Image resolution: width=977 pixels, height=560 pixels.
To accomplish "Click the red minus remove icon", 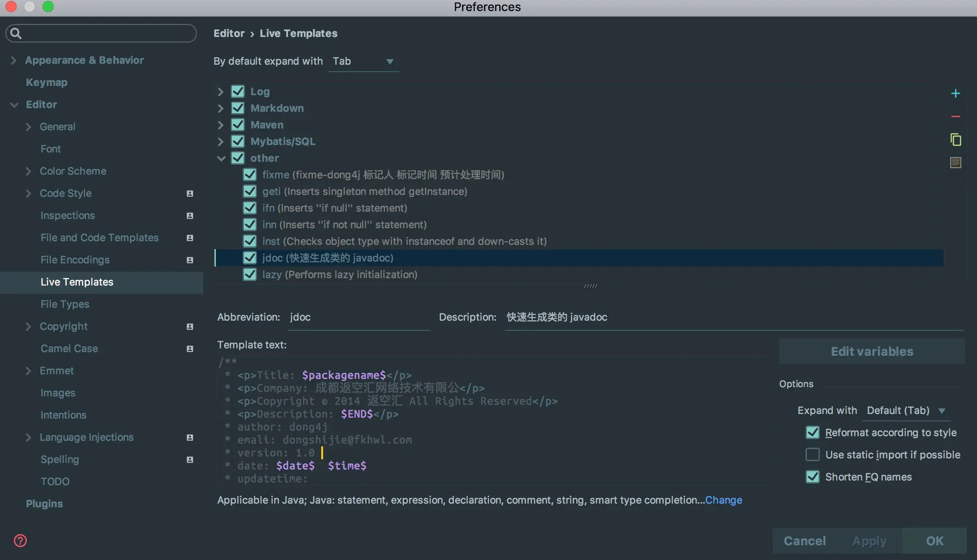I will pyautogui.click(x=955, y=117).
